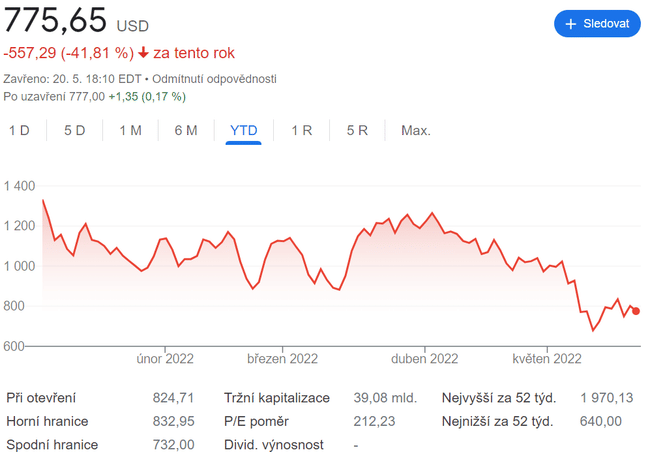Click the březen 2022 axis label
This screenshot has width=650, height=456.
pos(281,359)
